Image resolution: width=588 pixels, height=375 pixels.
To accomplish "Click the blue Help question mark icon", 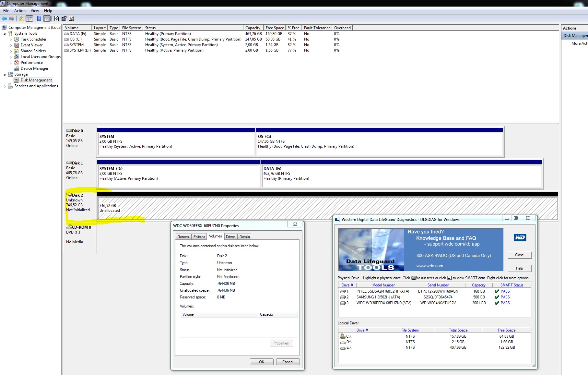I will 39,18.
